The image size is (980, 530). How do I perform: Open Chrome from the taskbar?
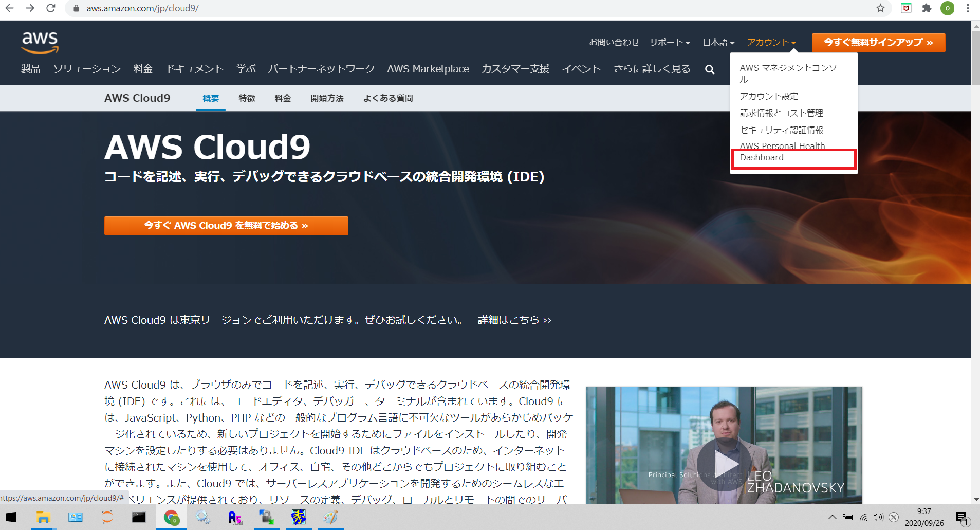(x=171, y=517)
